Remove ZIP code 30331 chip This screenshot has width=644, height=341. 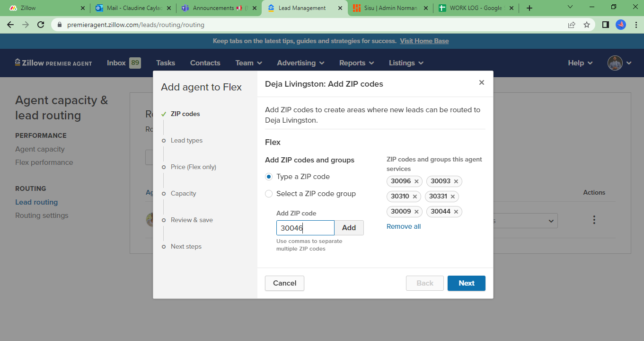(x=453, y=197)
